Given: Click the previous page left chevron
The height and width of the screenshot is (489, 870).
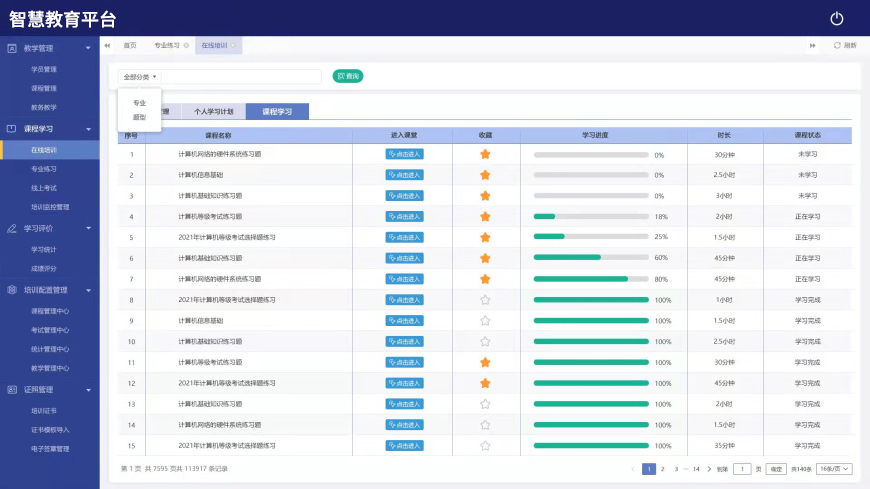Looking at the screenshot, I should point(633,469).
